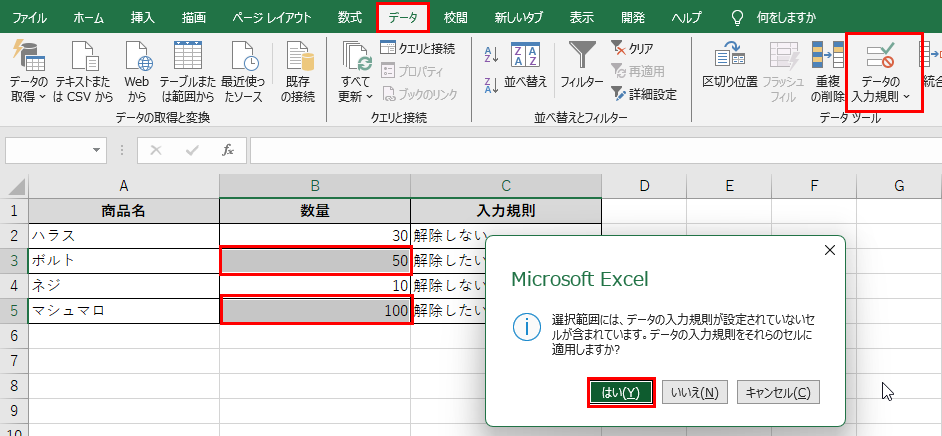
Task: Expand the Name Box dropdown arrow
Action: click(97, 150)
